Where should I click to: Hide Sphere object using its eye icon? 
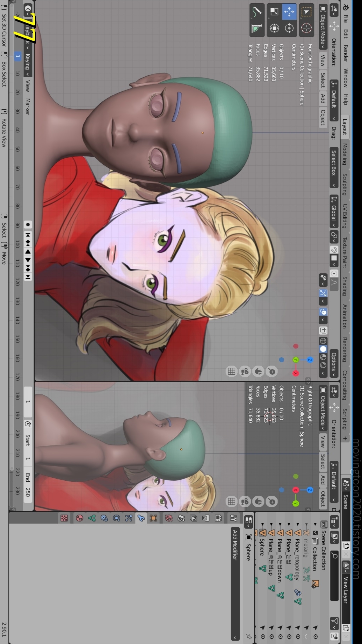(x=263, y=637)
